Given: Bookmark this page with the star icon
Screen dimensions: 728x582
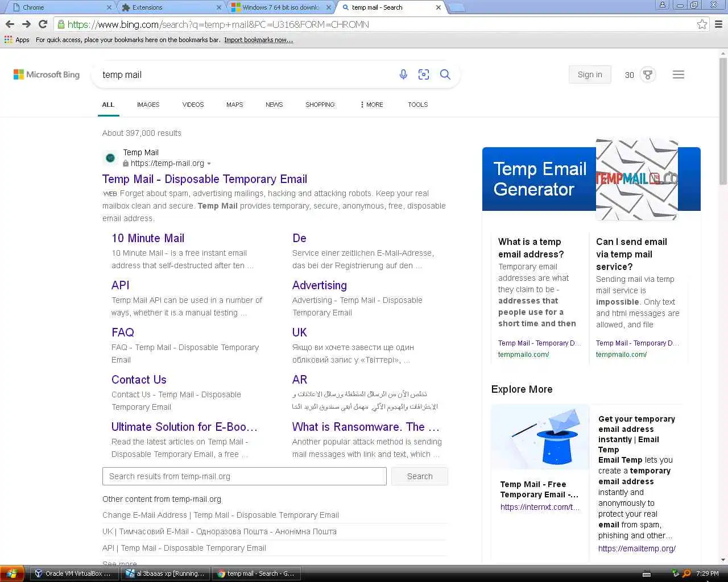Looking at the screenshot, I should 702,24.
